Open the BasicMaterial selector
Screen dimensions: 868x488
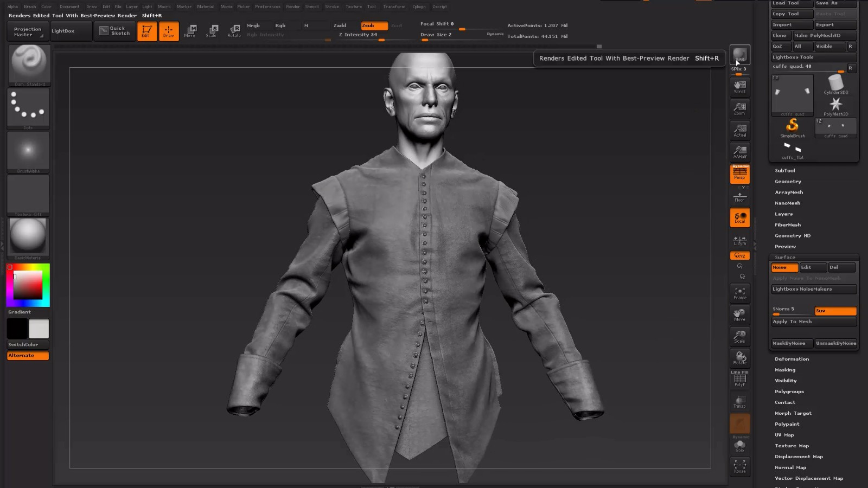(29, 239)
